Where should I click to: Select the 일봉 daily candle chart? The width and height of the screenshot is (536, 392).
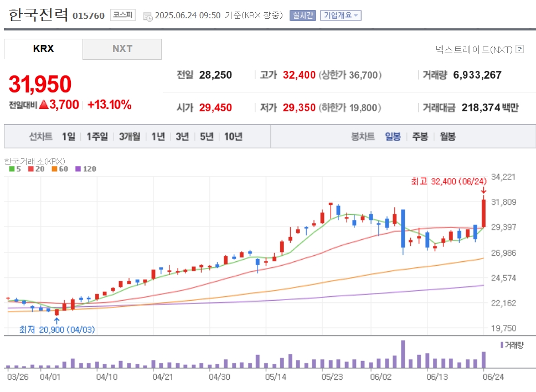[393, 137]
